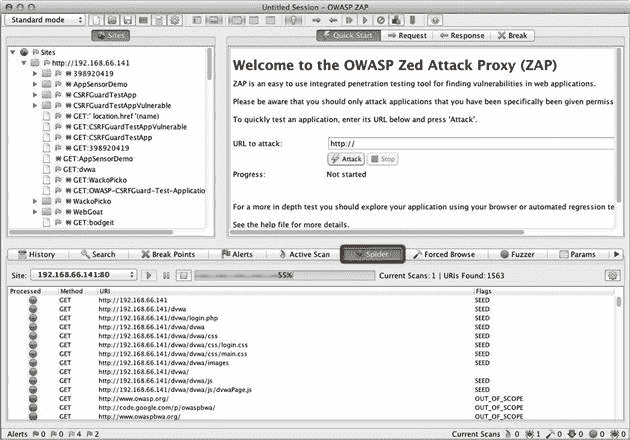Click the help globe icon at toolbar end
This screenshot has width=630, height=440.
[435, 20]
